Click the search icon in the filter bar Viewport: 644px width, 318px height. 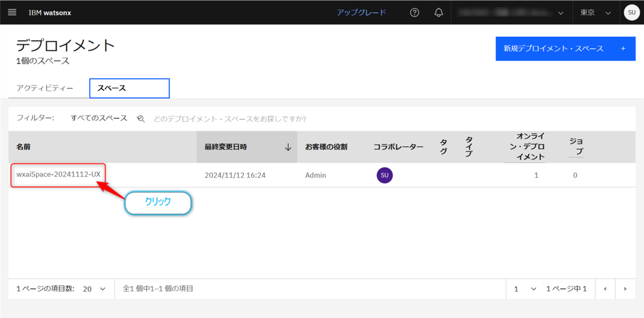(x=141, y=119)
